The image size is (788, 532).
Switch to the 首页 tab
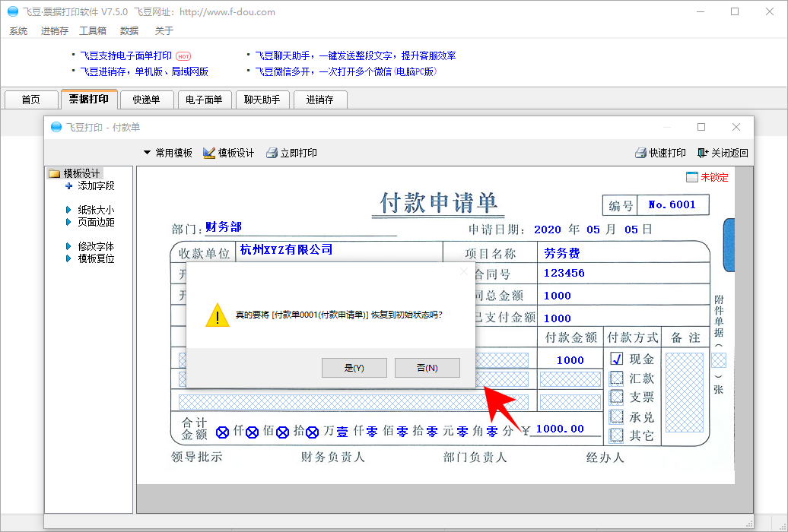click(x=30, y=100)
